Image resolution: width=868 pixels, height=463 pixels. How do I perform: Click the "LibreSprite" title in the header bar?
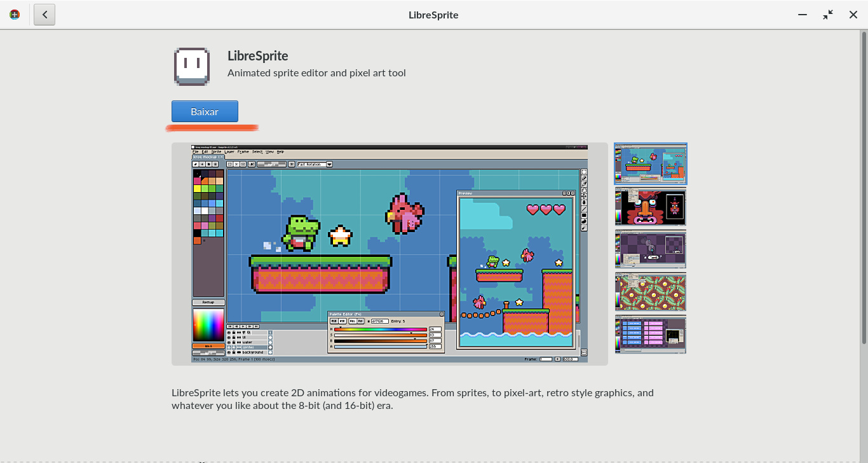coord(433,15)
